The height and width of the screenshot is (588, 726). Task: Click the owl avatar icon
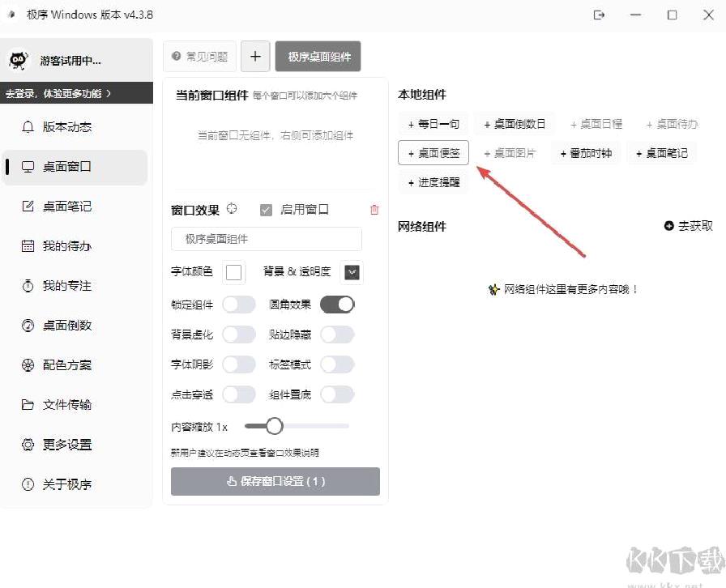pyautogui.click(x=18, y=60)
